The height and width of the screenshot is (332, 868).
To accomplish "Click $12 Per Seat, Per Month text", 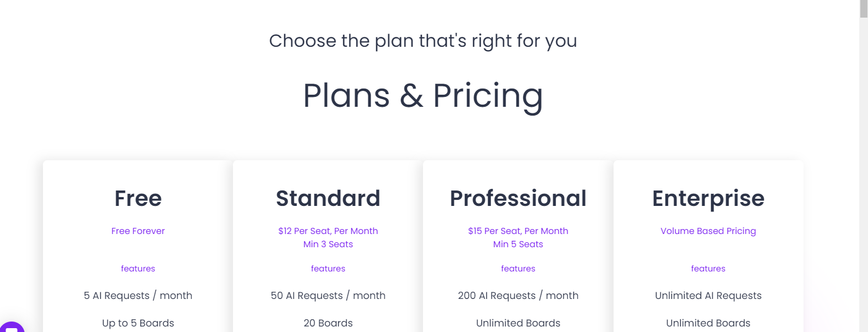I will coord(328,231).
